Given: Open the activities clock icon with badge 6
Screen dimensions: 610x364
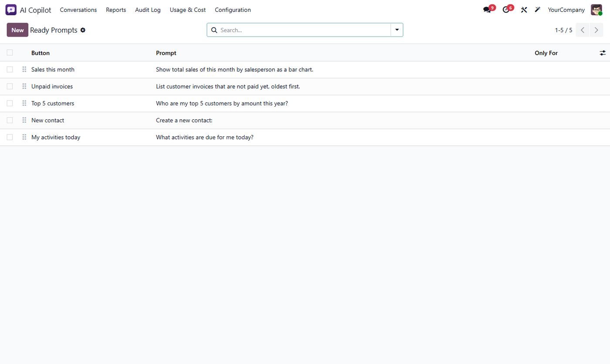Looking at the screenshot, I should [506, 10].
